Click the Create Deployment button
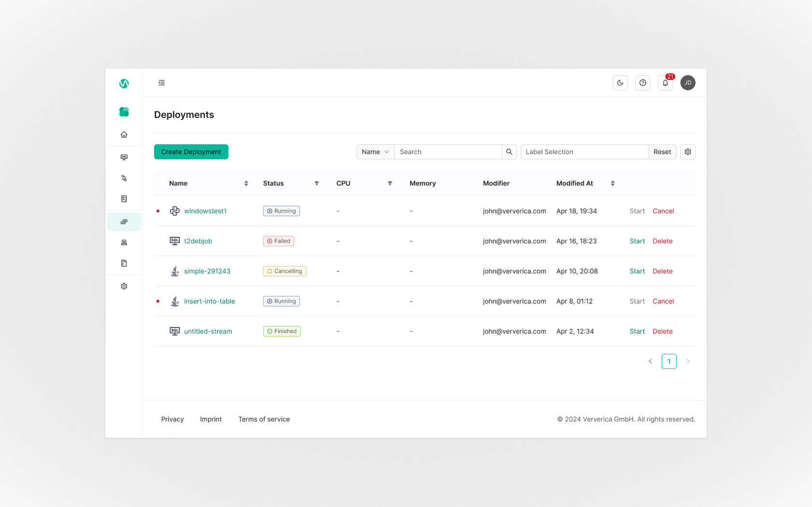The height and width of the screenshot is (507, 812). click(191, 152)
